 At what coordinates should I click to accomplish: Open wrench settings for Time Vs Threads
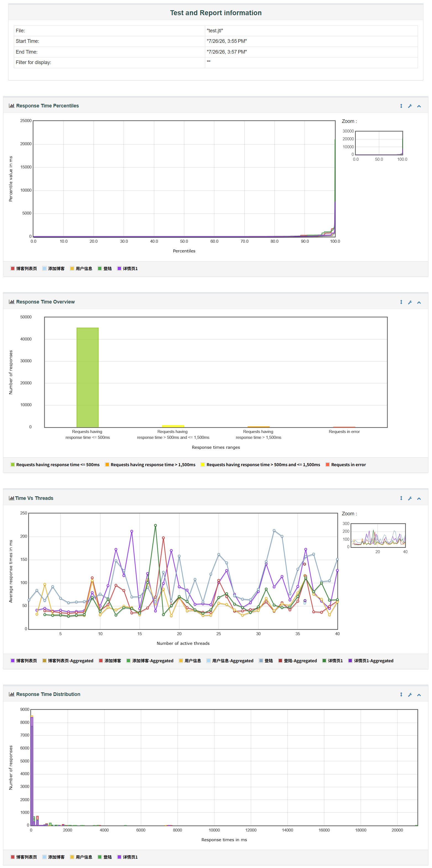[410, 498]
